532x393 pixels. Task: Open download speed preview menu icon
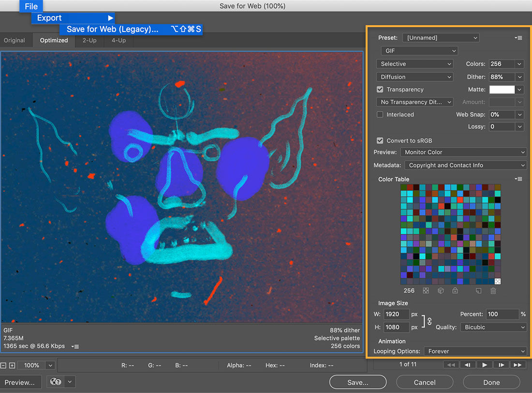click(75, 347)
